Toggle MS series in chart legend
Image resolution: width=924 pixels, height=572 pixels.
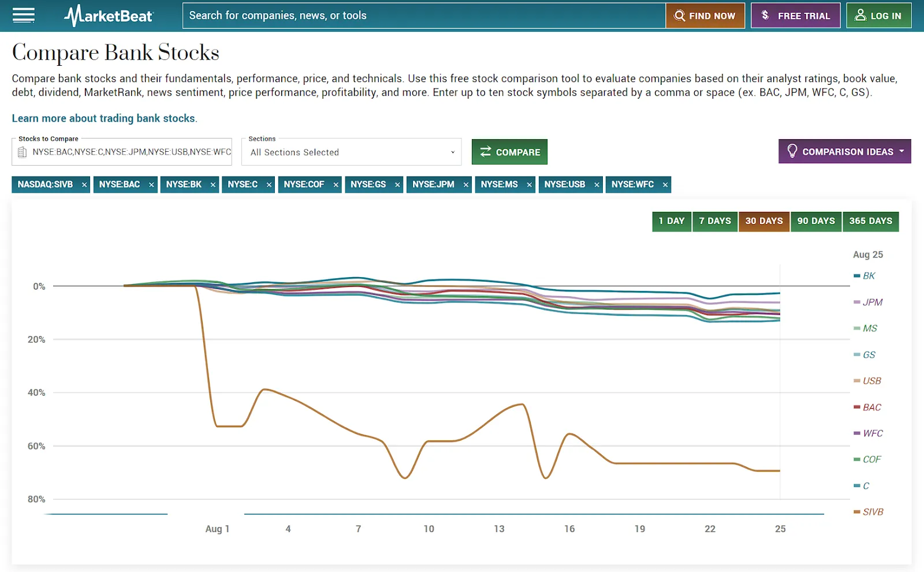click(866, 328)
